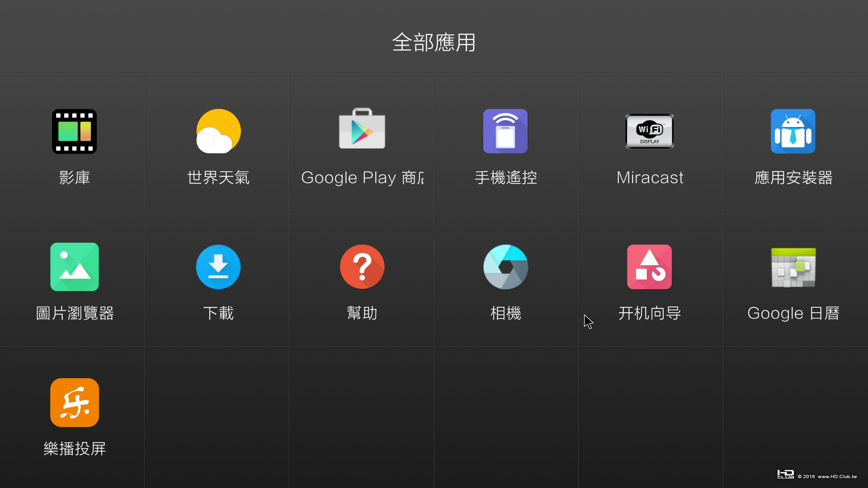
Task: Open the Google Play store bag icon
Action: click(x=362, y=129)
